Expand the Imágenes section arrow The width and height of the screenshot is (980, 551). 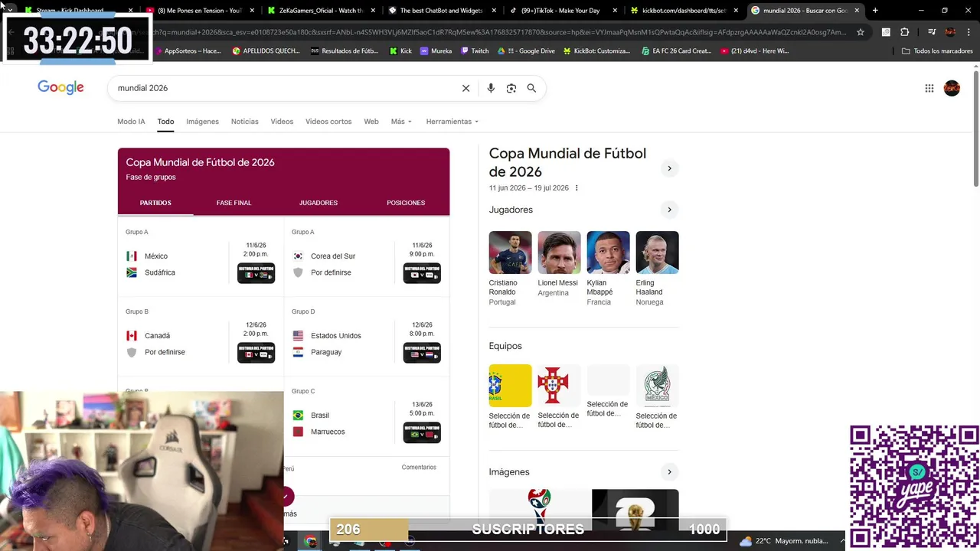[x=669, y=472]
